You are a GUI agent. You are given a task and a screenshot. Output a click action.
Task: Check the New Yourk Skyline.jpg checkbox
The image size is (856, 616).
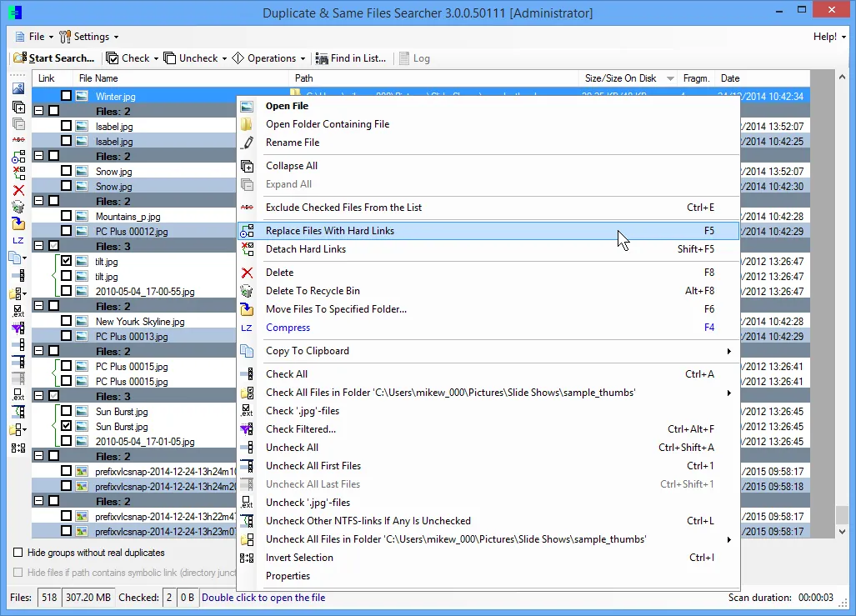click(66, 321)
